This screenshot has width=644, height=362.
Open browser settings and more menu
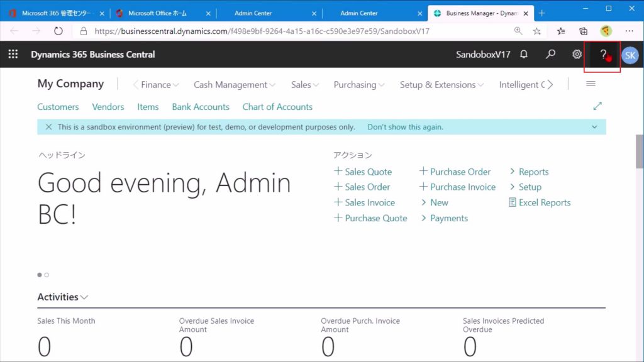point(629,31)
